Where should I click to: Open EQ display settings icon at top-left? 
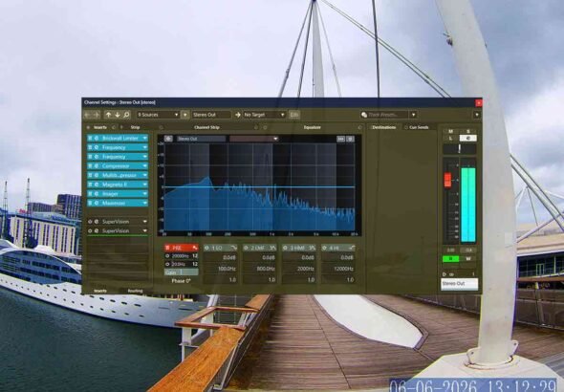168,139
